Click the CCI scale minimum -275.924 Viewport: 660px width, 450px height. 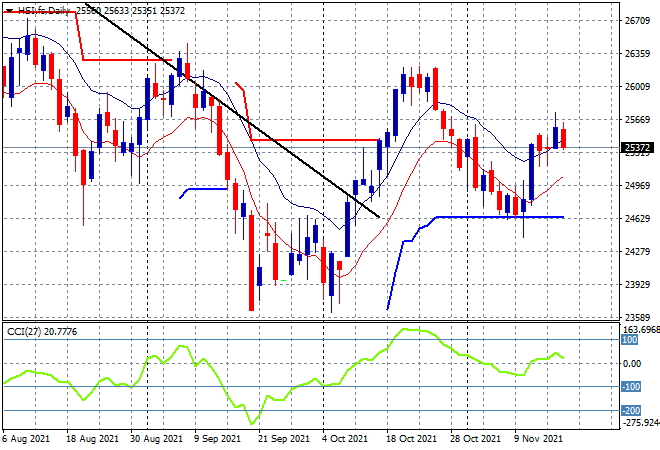click(641, 422)
